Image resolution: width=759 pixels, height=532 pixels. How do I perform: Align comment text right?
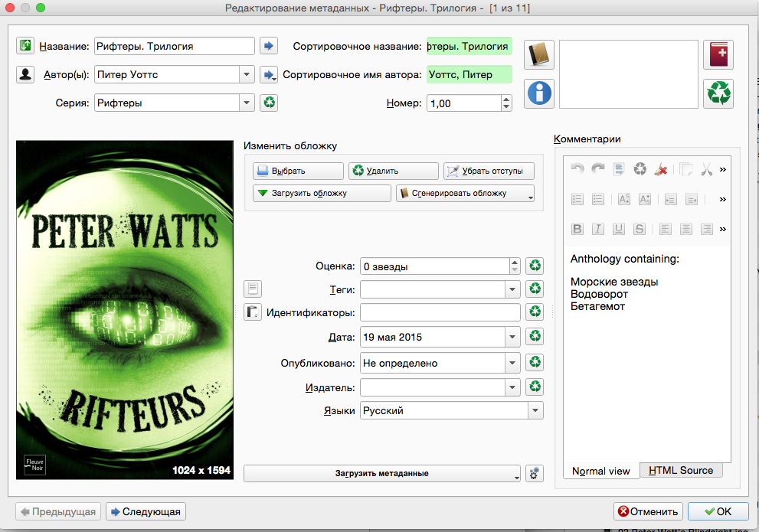tap(707, 229)
